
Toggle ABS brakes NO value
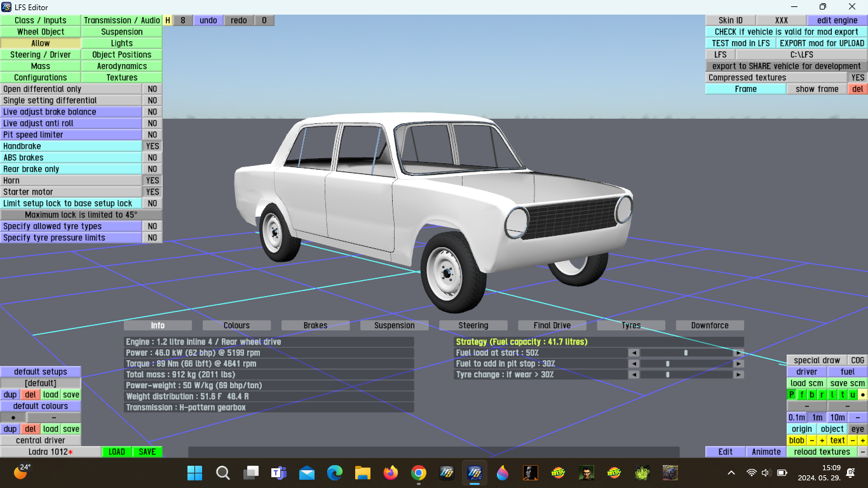tap(153, 158)
